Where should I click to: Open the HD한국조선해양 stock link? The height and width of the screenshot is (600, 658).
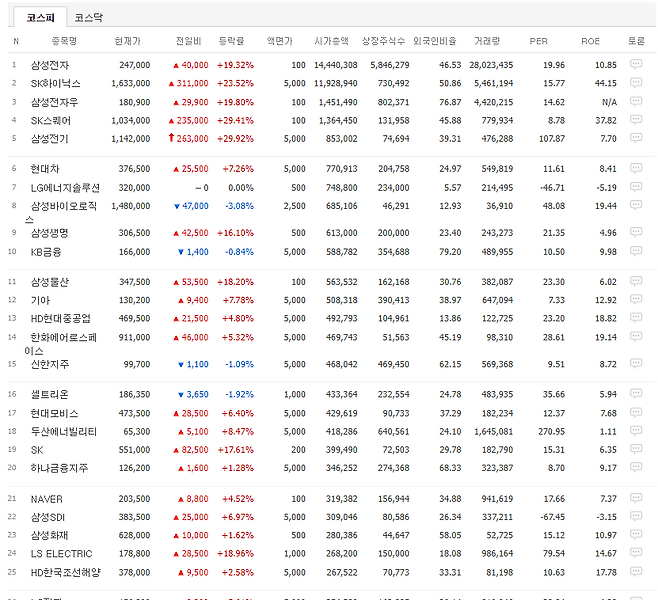tap(66, 572)
